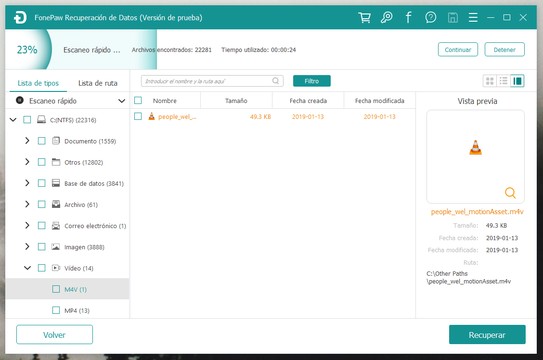Expand the Documento tree node
543x360 pixels.
point(27,141)
